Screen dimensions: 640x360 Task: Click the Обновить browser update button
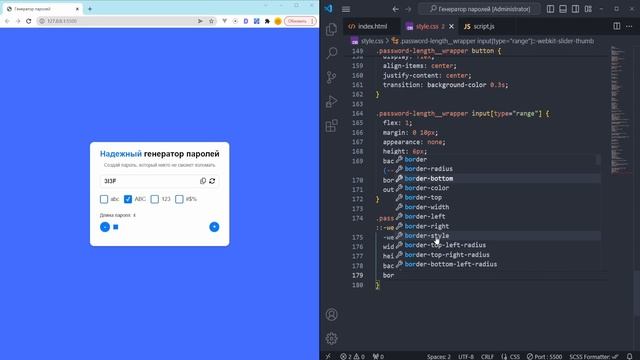300,21
